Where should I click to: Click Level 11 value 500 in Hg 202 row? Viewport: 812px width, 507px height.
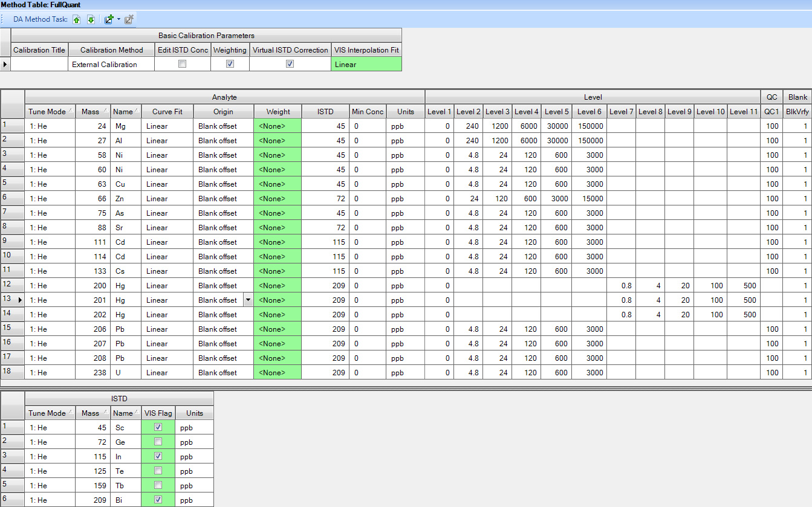(743, 314)
